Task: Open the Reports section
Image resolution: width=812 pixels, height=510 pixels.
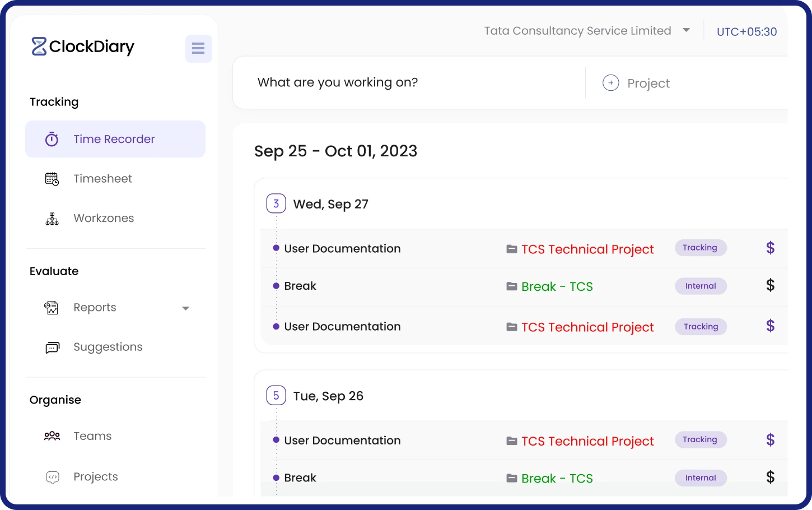Action: coord(95,308)
